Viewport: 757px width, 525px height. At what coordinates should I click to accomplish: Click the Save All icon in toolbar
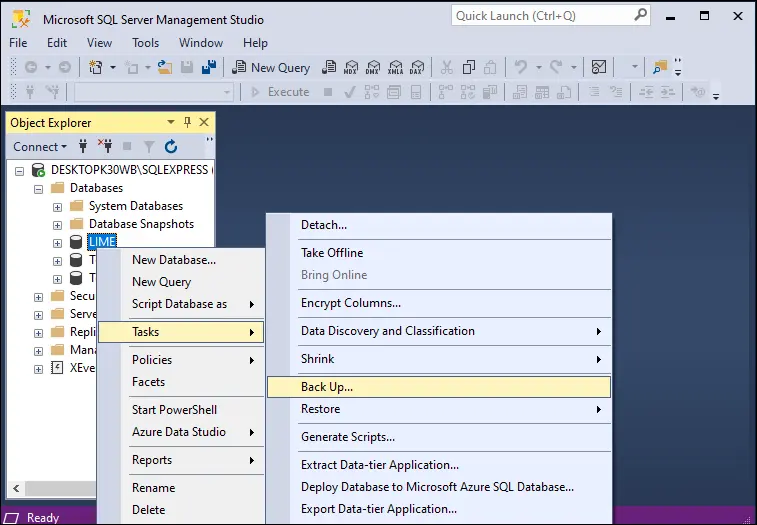[209, 68]
